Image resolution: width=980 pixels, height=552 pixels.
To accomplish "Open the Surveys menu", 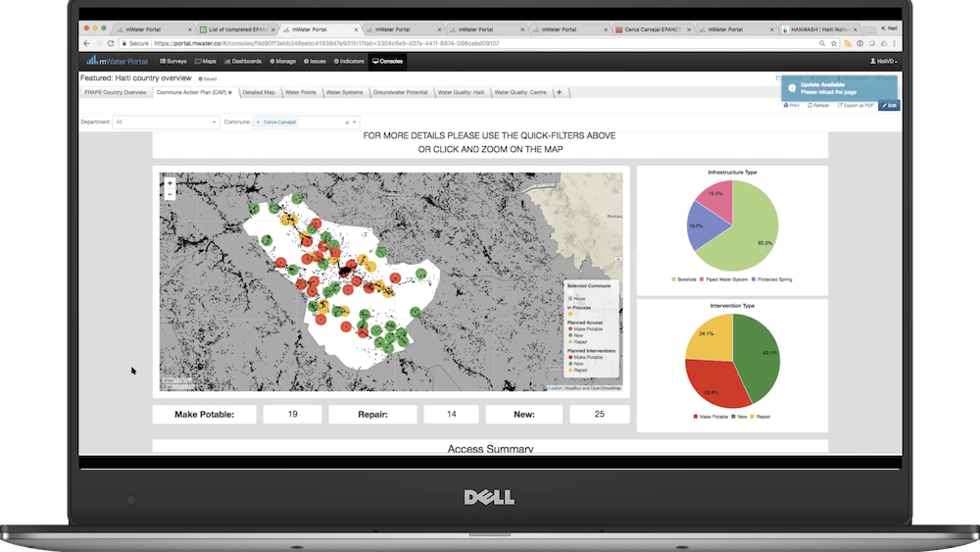I will click(x=173, y=61).
